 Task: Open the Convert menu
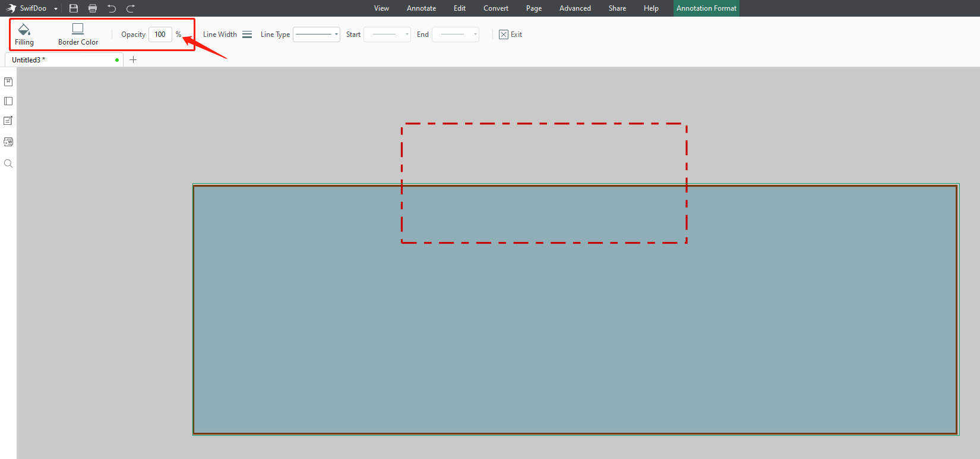pyautogui.click(x=495, y=8)
